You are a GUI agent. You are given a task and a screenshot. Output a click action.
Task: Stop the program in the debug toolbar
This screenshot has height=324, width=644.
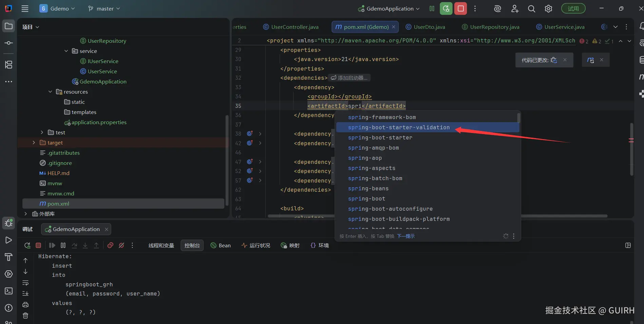pos(38,245)
